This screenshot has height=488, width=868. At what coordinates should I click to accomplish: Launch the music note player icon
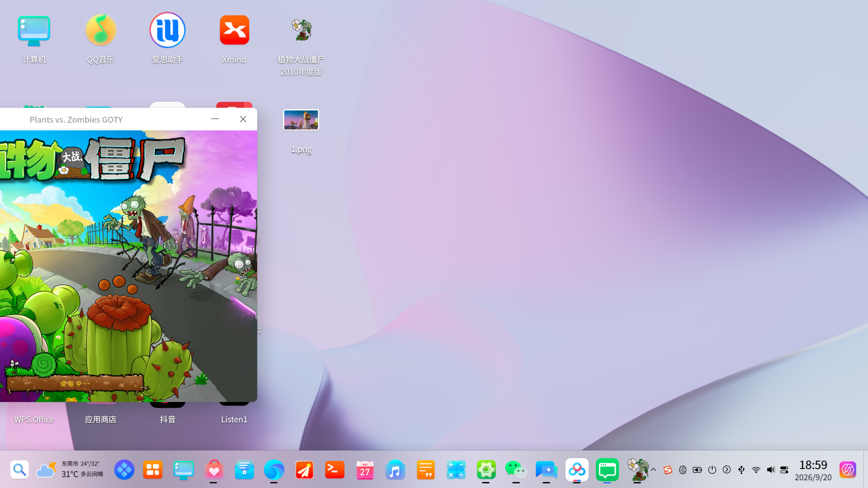point(395,470)
